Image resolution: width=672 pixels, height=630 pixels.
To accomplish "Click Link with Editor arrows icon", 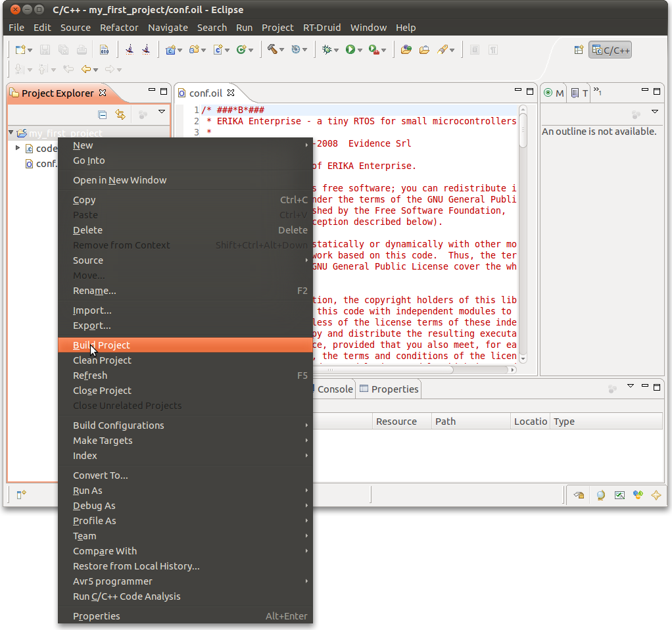I will (120, 114).
